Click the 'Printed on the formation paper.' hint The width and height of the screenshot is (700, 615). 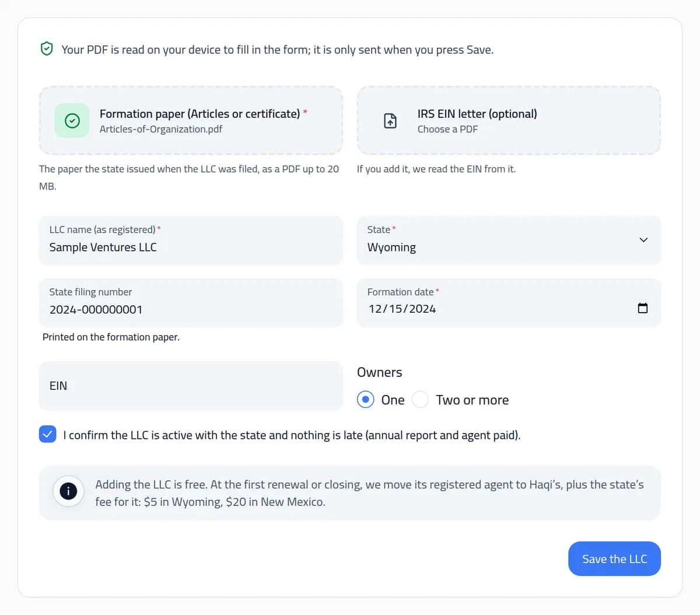[x=111, y=337]
